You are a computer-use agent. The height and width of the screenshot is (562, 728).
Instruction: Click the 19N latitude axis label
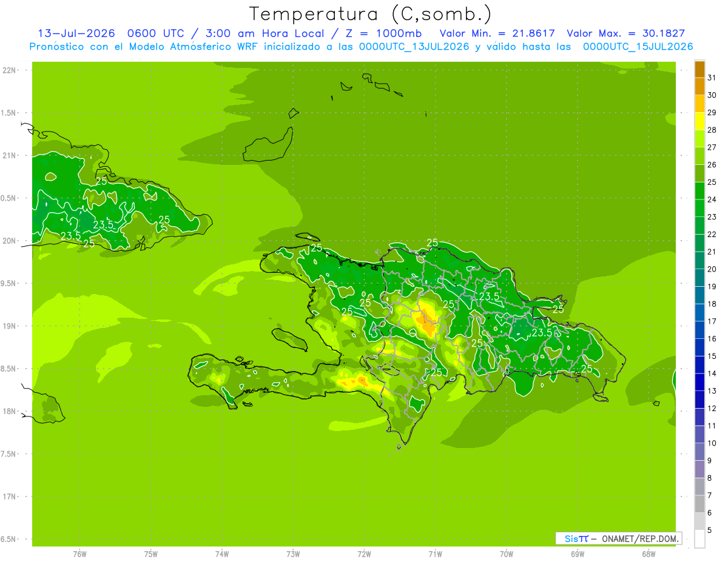click(8, 326)
